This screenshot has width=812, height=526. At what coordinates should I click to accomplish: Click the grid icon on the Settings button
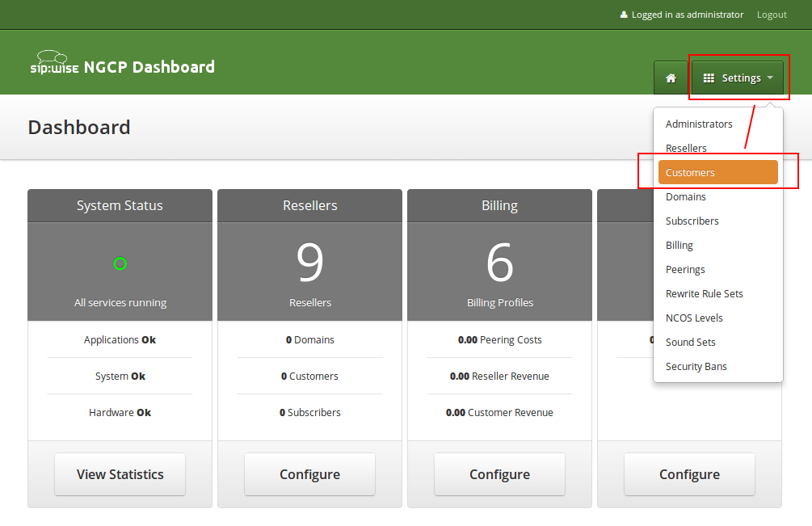coord(710,78)
